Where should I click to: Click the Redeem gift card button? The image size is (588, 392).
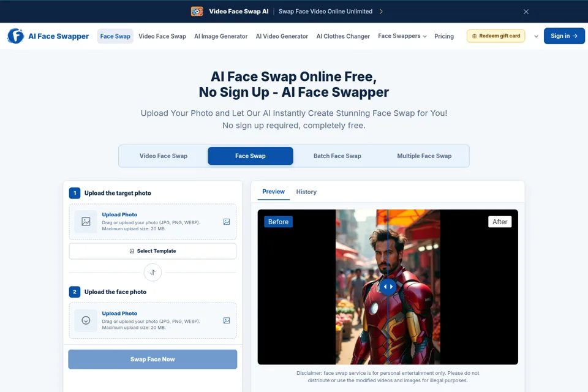tap(496, 36)
